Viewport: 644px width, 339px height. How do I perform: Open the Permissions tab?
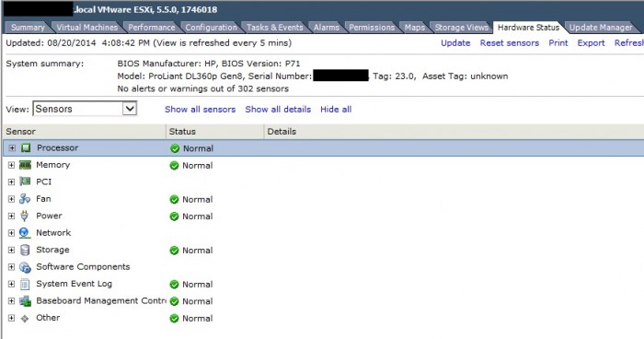click(372, 28)
